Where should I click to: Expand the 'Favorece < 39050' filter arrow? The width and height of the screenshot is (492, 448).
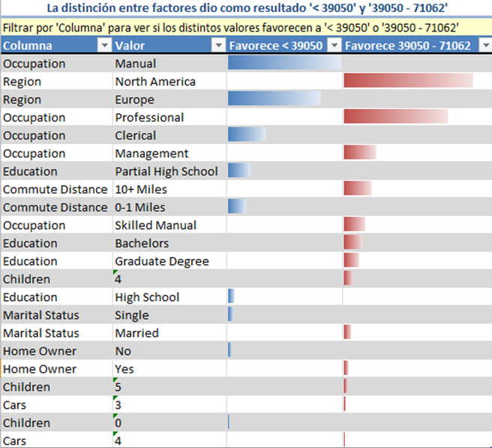(334, 46)
